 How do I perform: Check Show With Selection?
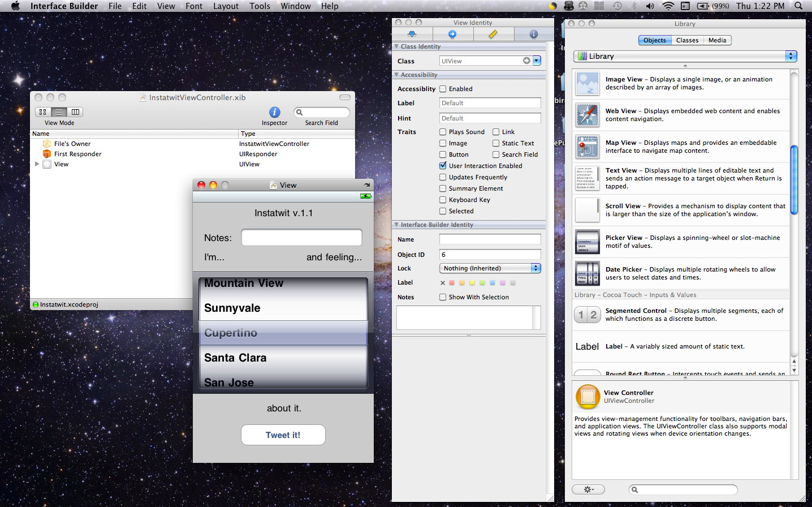pyautogui.click(x=443, y=297)
